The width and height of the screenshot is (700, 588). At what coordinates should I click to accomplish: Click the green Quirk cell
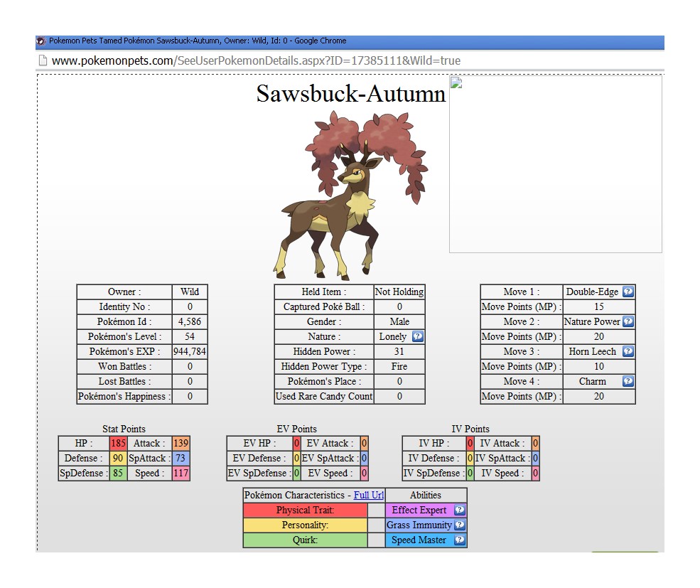pos(305,540)
